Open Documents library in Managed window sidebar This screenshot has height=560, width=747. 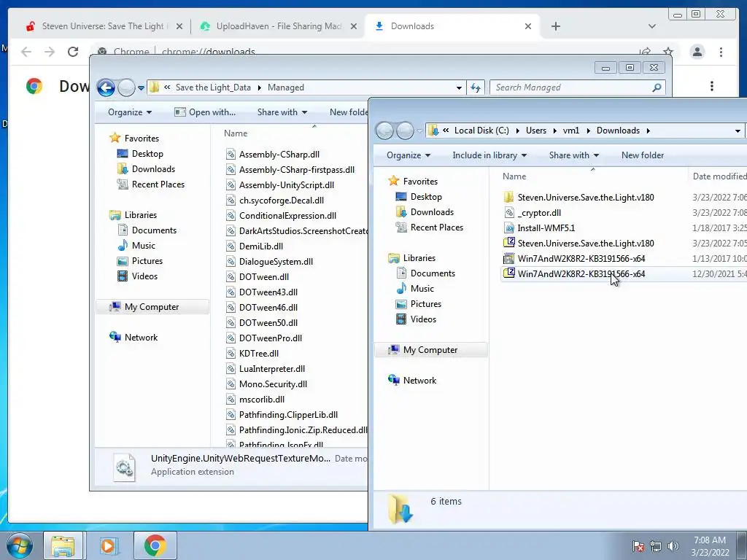point(147,230)
